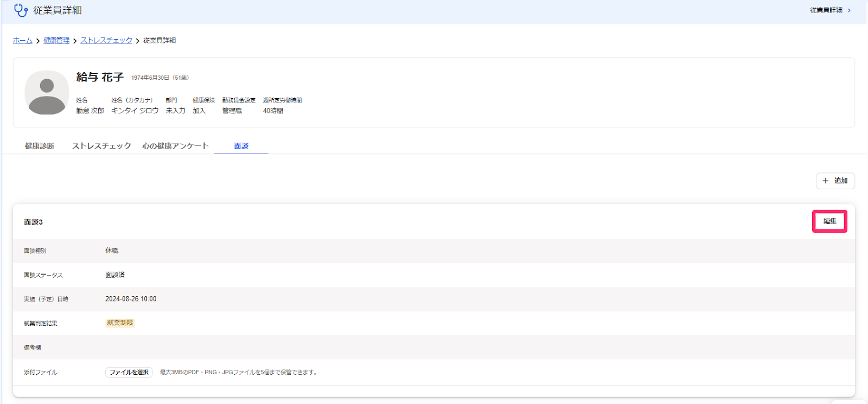Click the stethoscope icon in header
The height and width of the screenshot is (404, 868).
tap(21, 10)
